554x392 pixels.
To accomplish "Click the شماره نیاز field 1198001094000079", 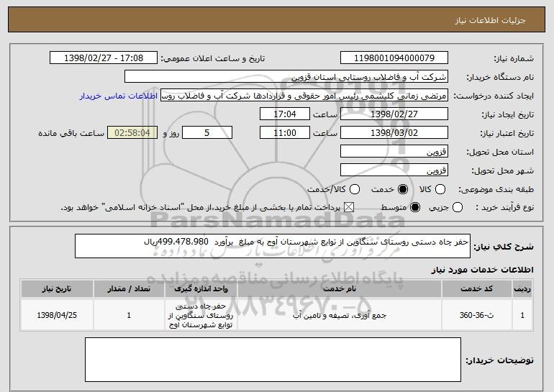I will point(394,58).
